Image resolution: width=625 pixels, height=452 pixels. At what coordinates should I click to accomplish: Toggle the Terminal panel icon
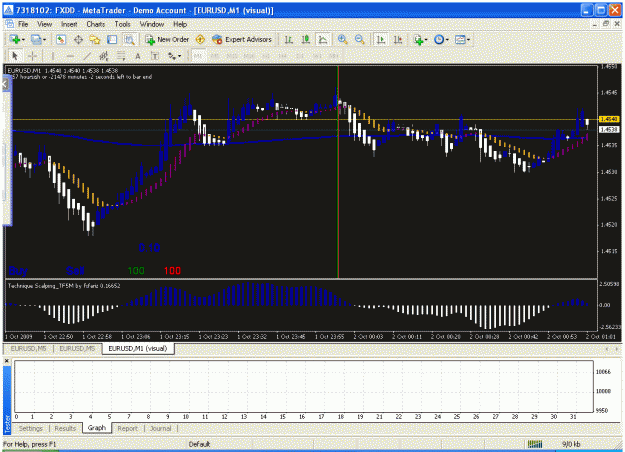pos(112,39)
